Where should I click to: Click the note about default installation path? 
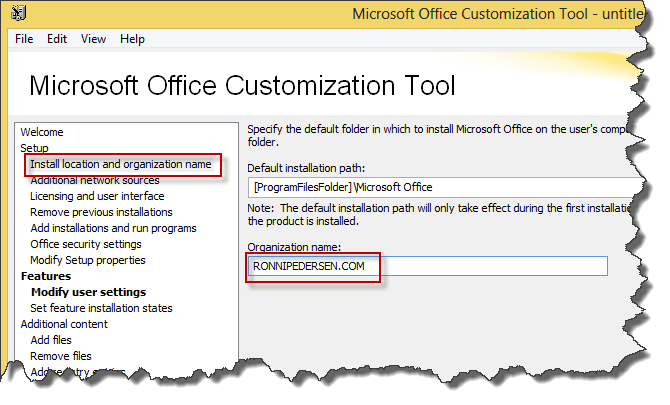point(440,214)
